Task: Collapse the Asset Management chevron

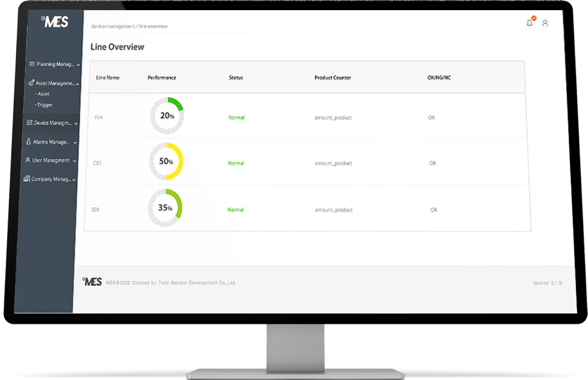Action: pyautogui.click(x=77, y=84)
